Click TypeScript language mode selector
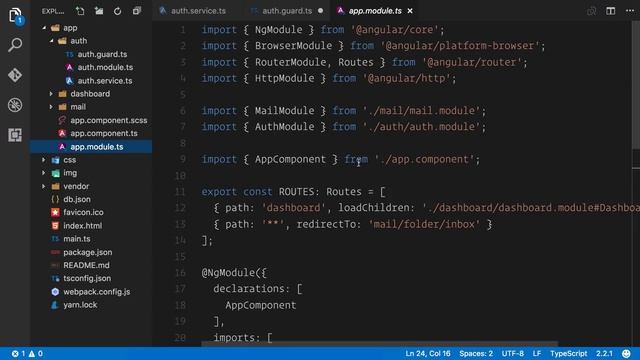The image size is (640, 360). coord(569,353)
